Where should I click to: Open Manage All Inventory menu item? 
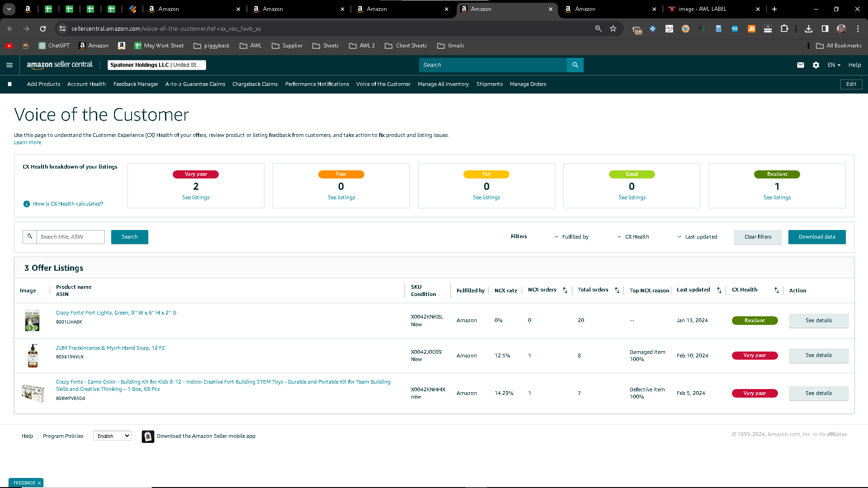click(x=443, y=84)
